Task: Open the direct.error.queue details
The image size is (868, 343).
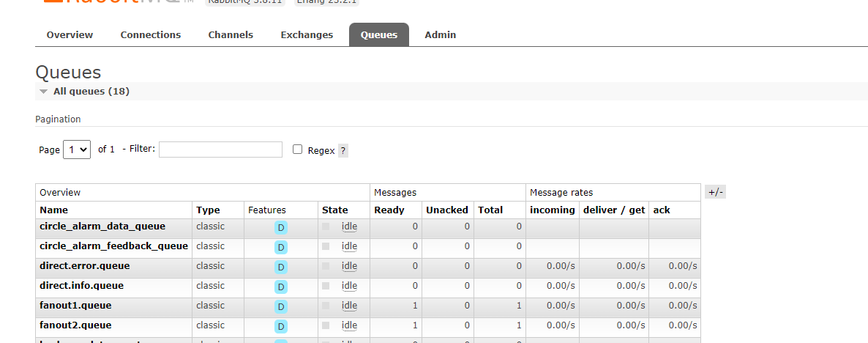Action: pyautogui.click(x=85, y=266)
